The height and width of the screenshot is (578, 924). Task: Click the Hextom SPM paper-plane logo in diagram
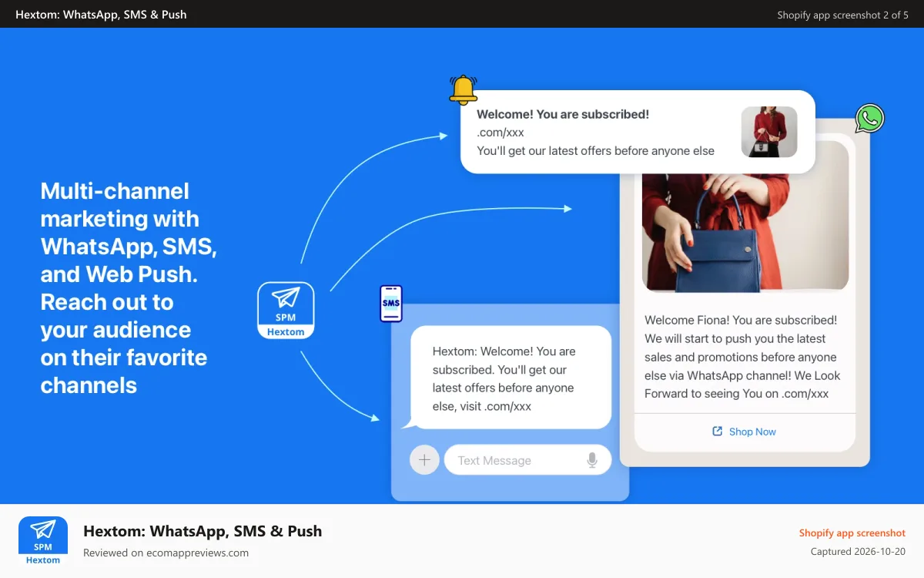point(286,311)
